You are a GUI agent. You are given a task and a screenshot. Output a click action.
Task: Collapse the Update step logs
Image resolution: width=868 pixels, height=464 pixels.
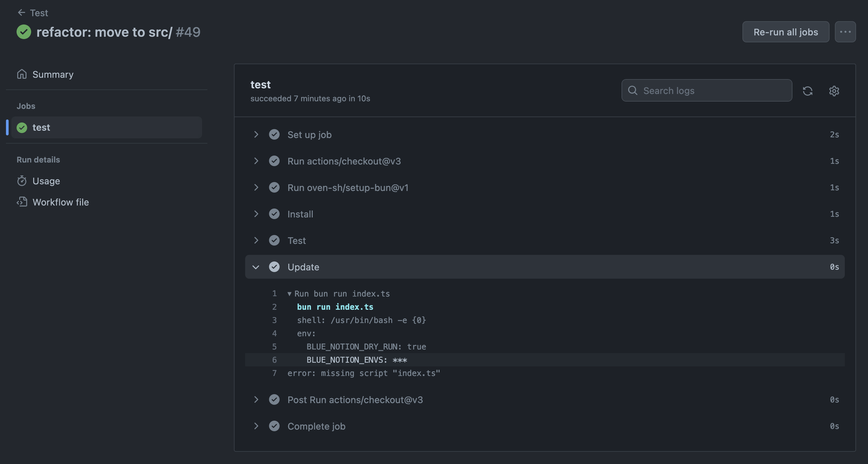coord(256,267)
